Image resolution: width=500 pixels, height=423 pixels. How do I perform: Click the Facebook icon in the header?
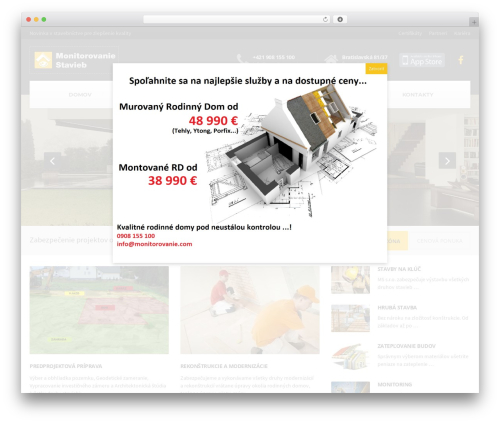coord(461,60)
